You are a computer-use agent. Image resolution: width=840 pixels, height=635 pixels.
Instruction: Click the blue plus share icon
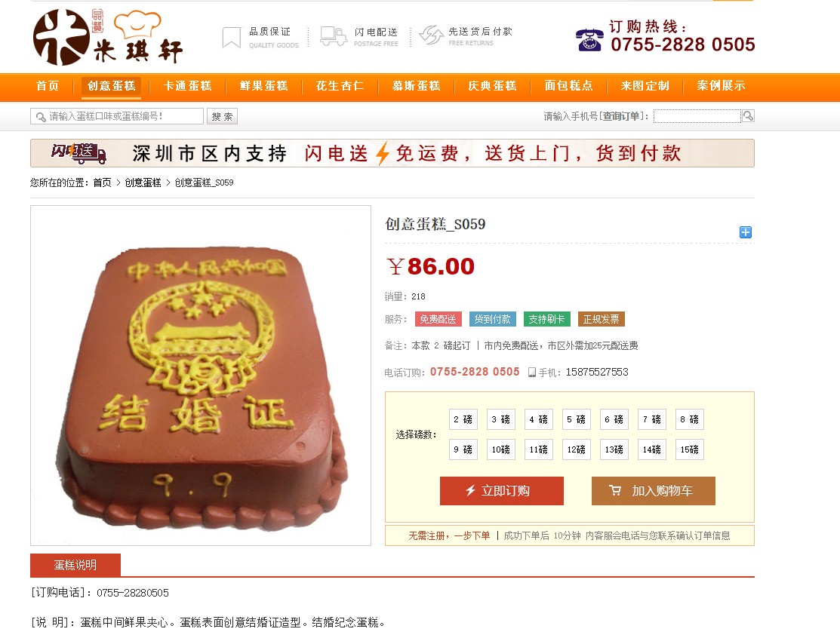coord(745,232)
